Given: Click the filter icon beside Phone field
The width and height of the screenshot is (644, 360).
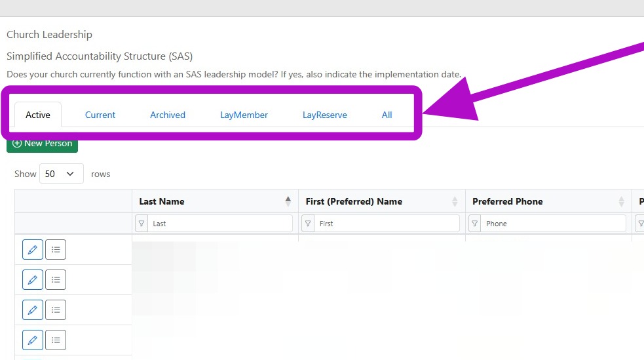Looking at the screenshot, I should click(475, 224).
